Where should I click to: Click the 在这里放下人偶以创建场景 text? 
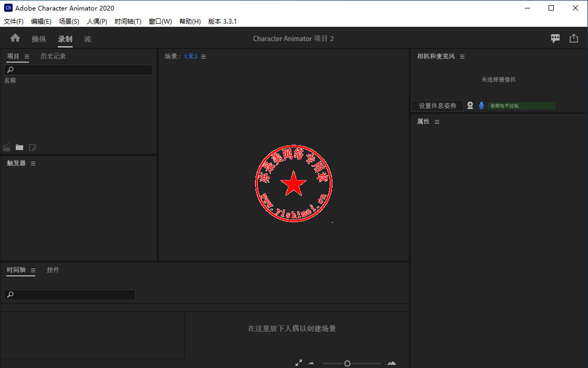coord(292,329)
